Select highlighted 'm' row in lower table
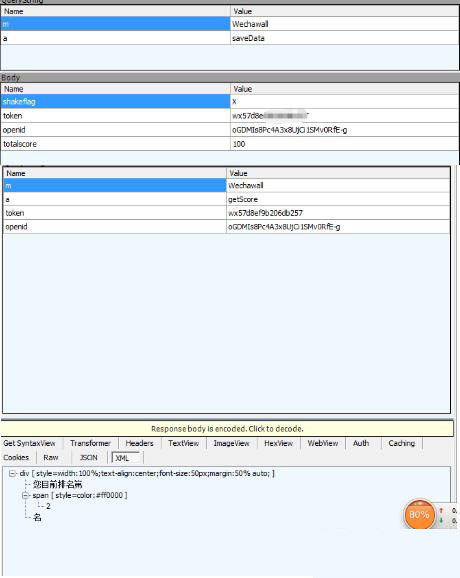This screenshot has height=578, width=460. tap(227, 185)
